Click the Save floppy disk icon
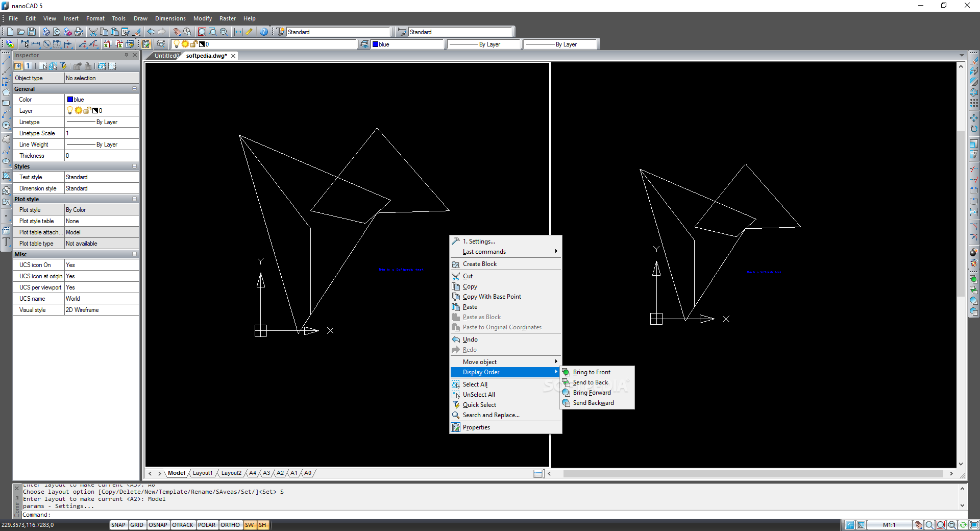Image resolution: width=980 pixels, height=531 pixels. click(32, 32)
